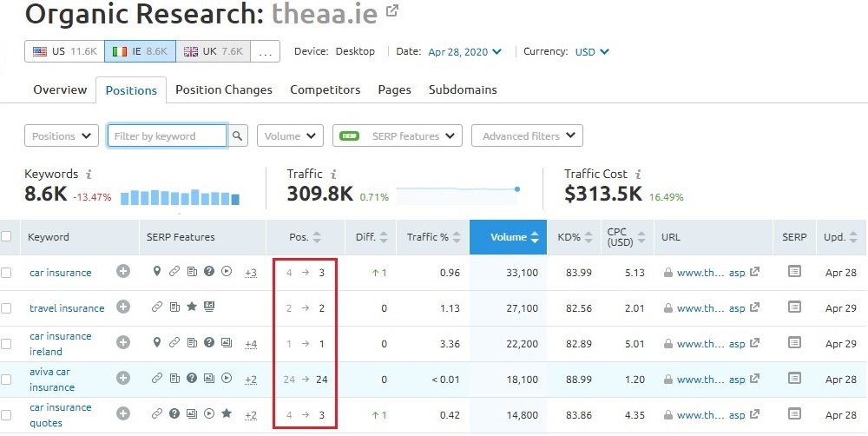The width and height of the screenshot is (868, 436).
Task: Open the SERP features dropdown
Action: point(397,135)
